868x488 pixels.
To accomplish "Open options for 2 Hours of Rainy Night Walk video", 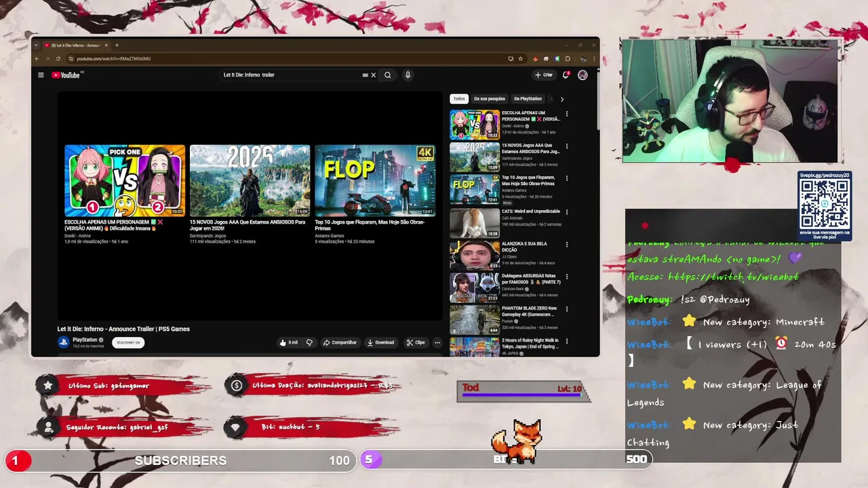I will [567, 342].
